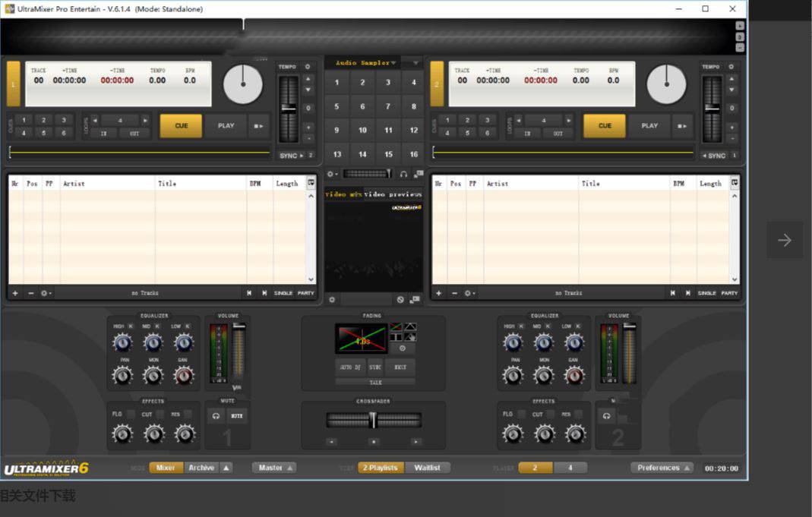Switch to Mixer mode
This screenshot has height=517, width=812.
pos(166,468)
